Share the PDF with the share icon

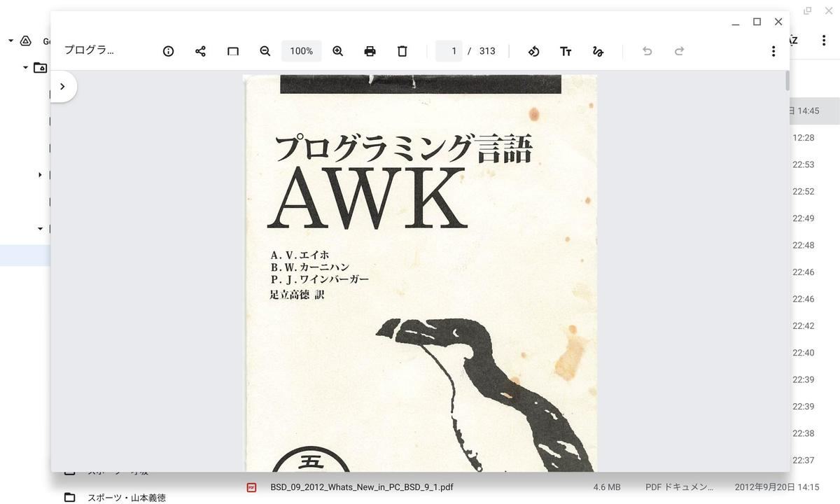[200, 51]
